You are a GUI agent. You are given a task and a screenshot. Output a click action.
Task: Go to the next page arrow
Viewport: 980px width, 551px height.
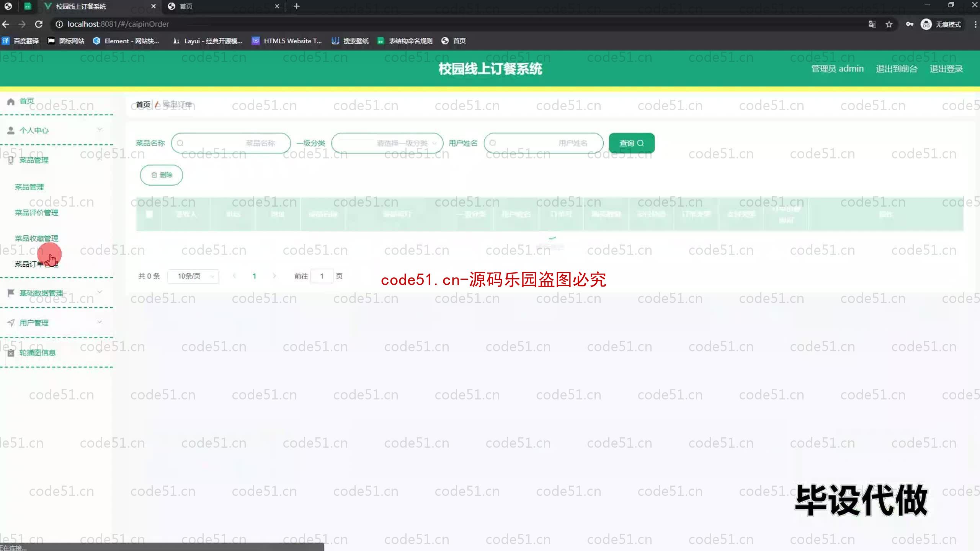tap(274, 276)
